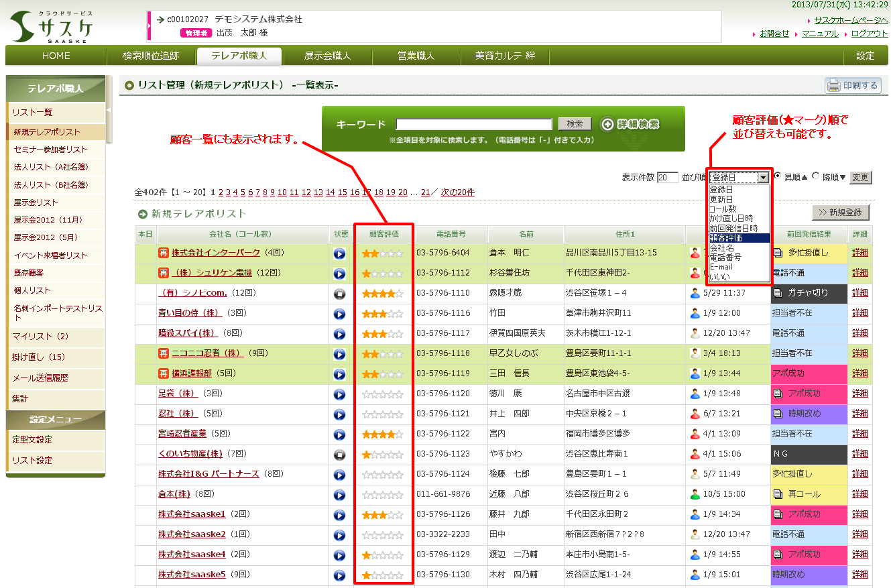Choose 顧客評価 in the sort dropdown list
Screen dimensions: 891x588
[726, 238]
